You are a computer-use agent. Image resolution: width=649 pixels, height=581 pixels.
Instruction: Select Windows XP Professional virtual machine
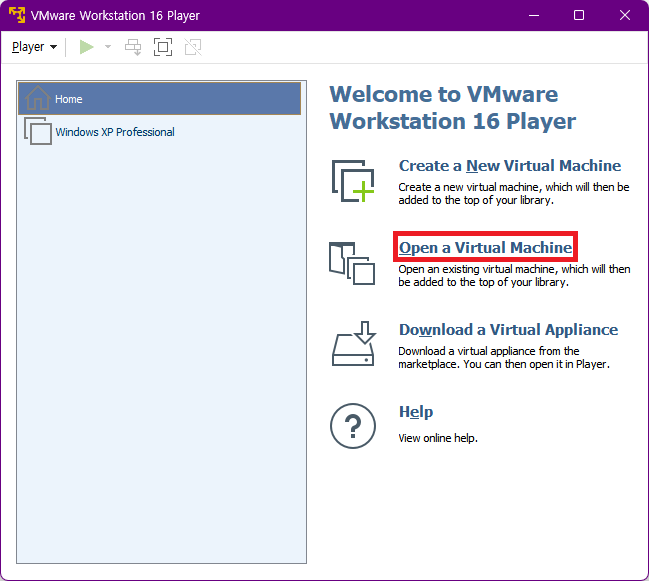point(159,132)
